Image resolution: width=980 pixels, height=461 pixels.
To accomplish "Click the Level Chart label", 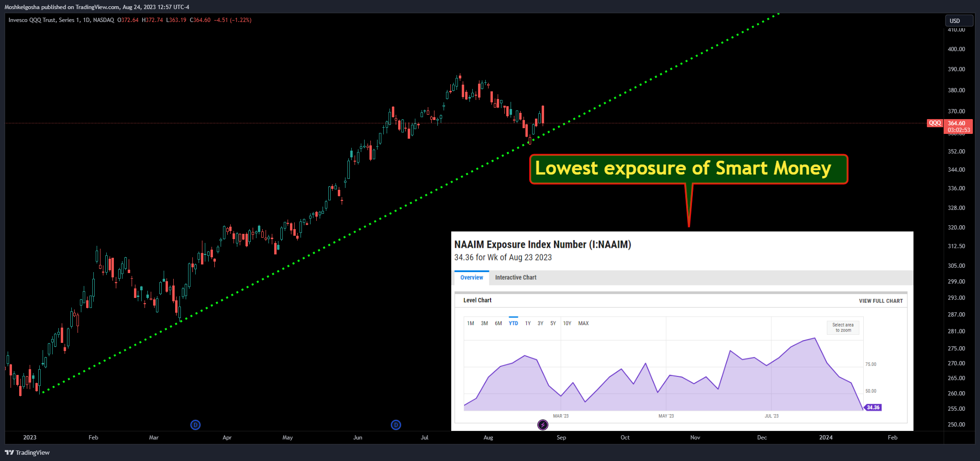I will 477,300.
